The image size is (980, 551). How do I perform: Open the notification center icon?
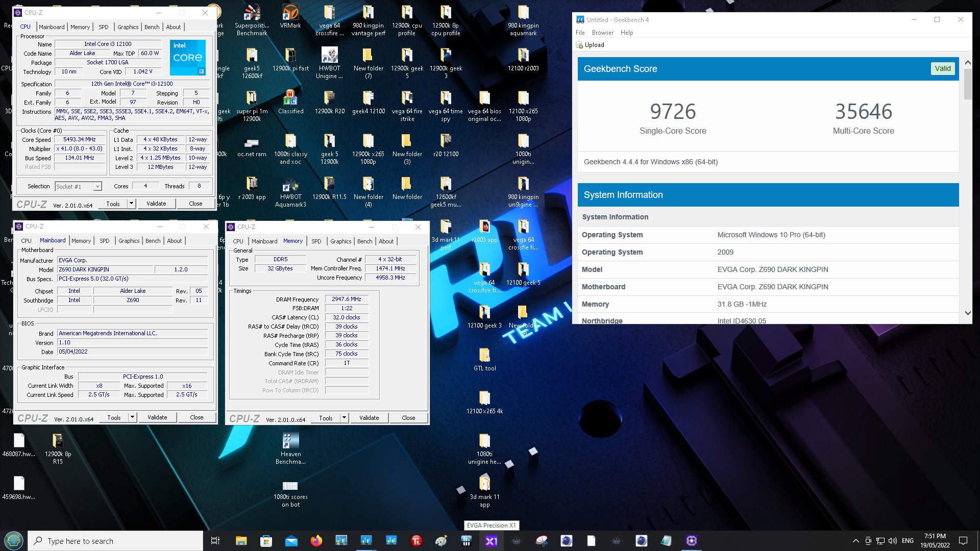point(963,541)
